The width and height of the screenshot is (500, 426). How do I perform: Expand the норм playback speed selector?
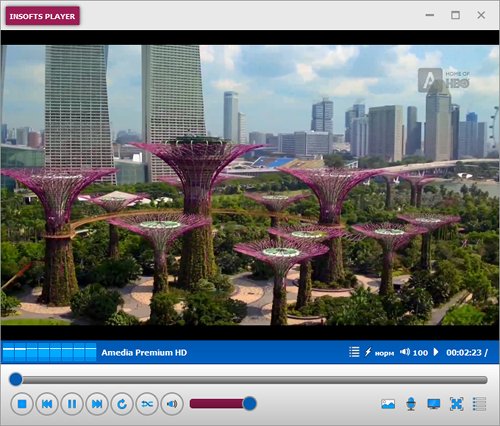pyautogui.click(x=379, y=352)
